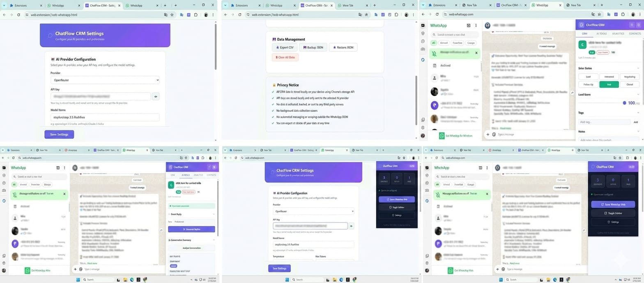Click the Model Name field in top-left settings window
Image resolution: width=644 pixels, height=283 pixels.
(x=105, y=117)
